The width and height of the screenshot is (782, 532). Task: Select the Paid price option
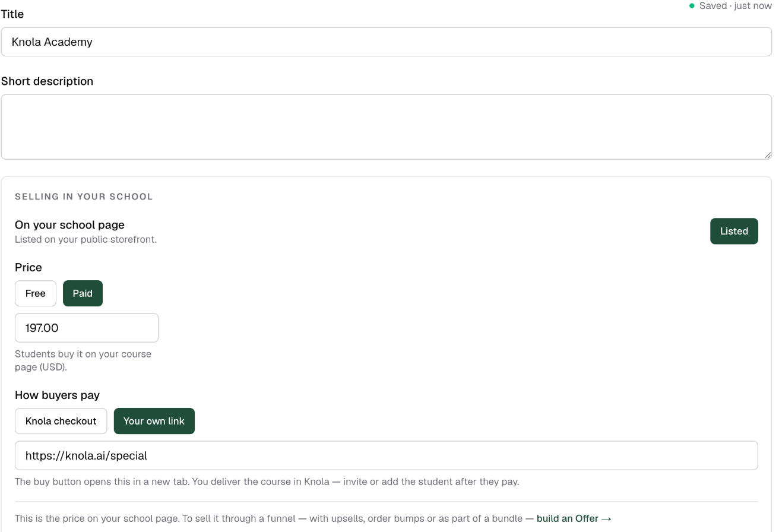(83, 293)
